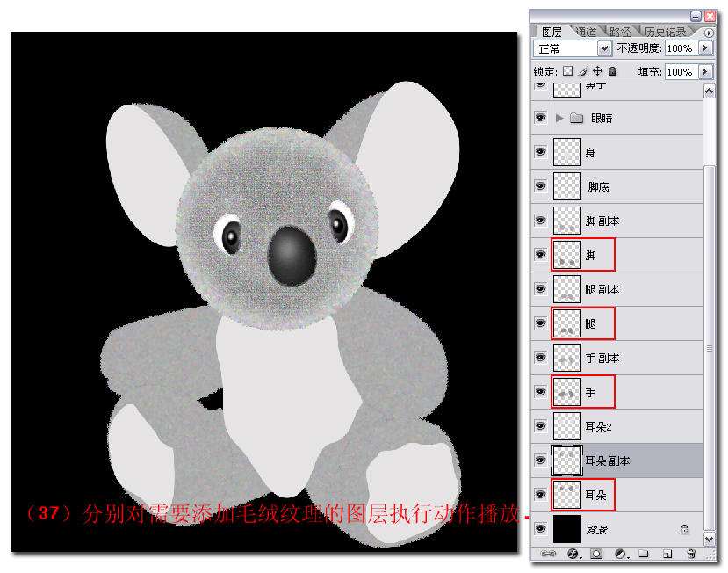Create new group folder icon at bottom
Viewport: 728px width, 573px height.
tap(643, 554)
